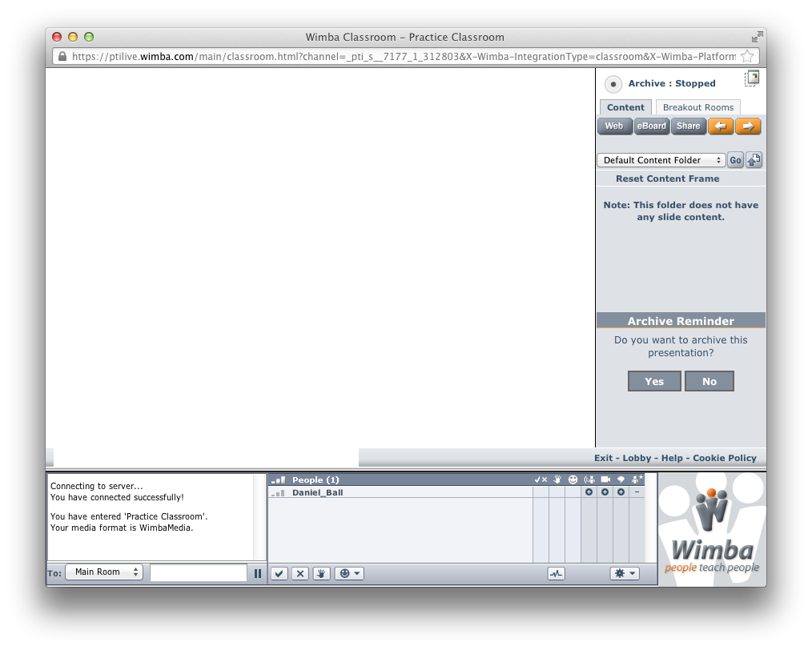
Task: Click the pop-out content frame icon
Action: point(752,78)
